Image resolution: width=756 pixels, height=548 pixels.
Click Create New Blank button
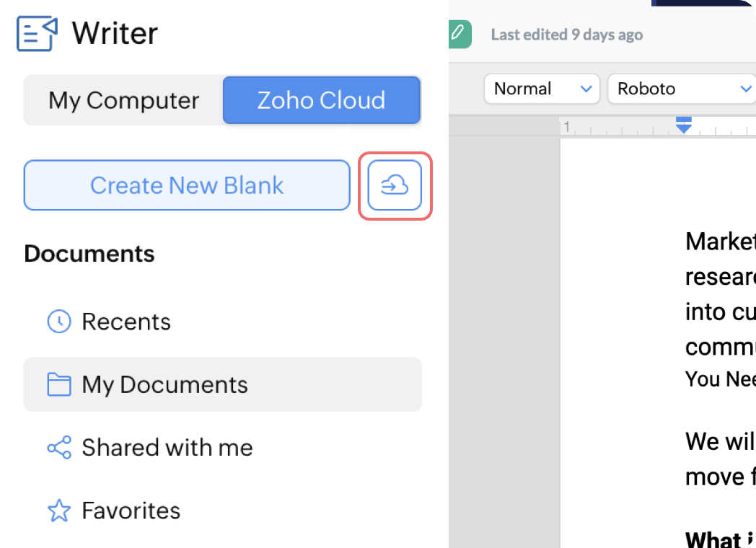187,186
